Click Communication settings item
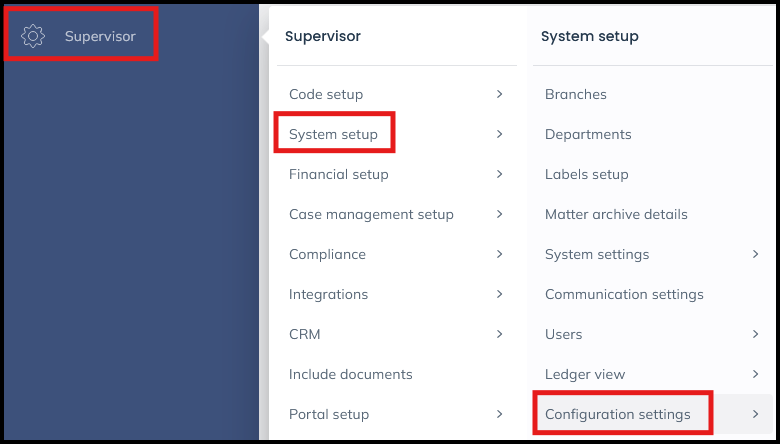 click(624, 294)
